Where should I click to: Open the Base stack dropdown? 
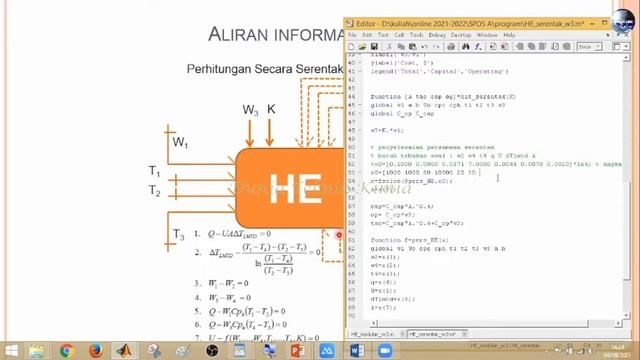(589, 47)
